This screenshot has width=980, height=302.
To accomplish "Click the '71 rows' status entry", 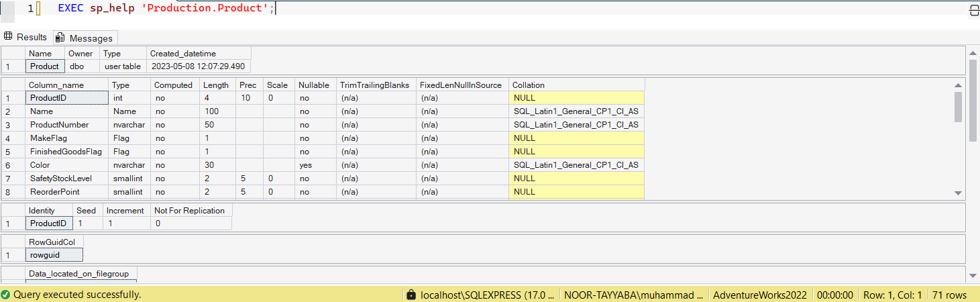I will pyautogui.click(x=948, y=295).
